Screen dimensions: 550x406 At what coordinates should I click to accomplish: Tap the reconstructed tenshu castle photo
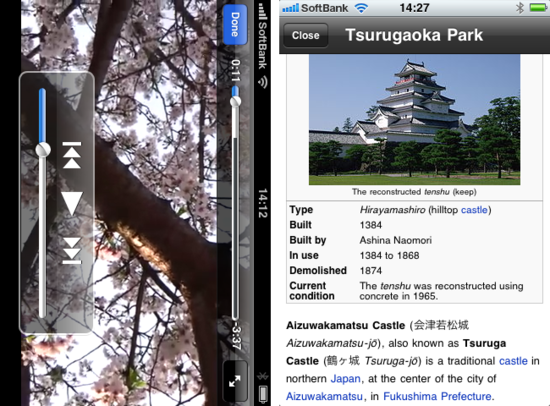pos(414,120)
